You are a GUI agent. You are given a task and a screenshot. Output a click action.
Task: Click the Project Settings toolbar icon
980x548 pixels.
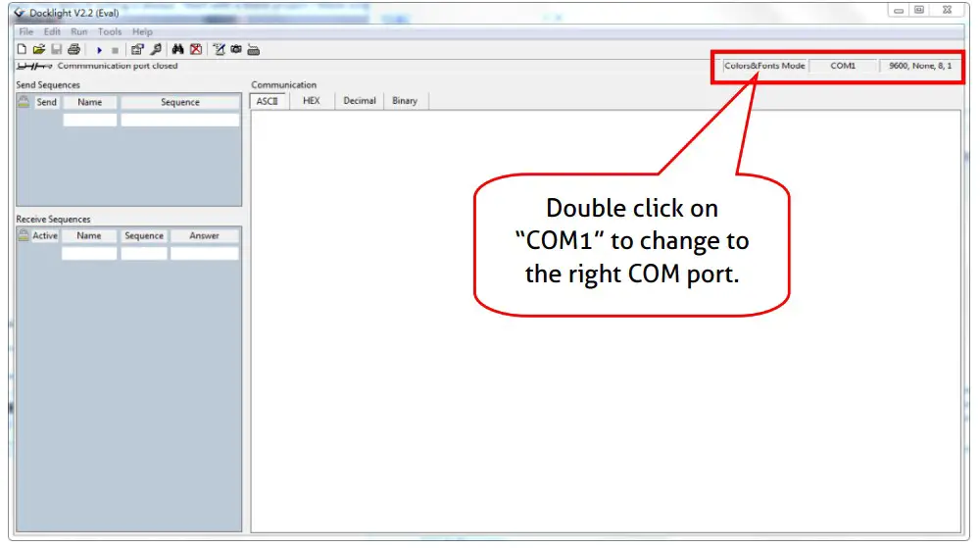137,49
